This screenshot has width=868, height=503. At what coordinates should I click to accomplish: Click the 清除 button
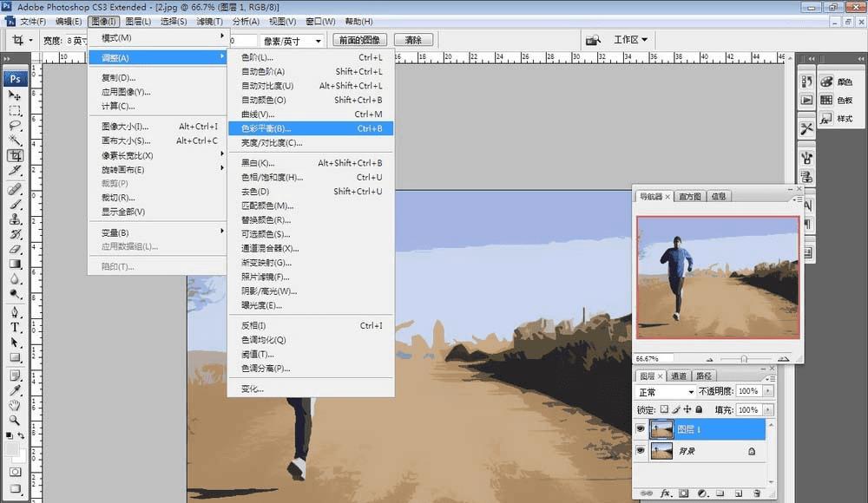coord(413,40)
